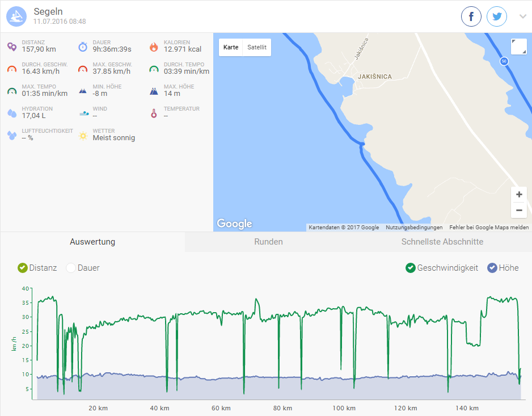Select the Dauer axis option
Screen dimensions: 532x416
pos(71,268)
